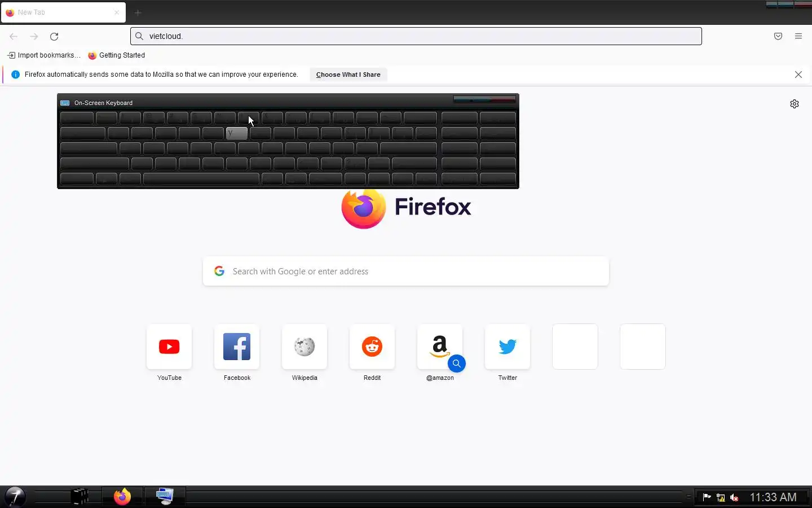Click the info icon in notification bar

(16, 75)
